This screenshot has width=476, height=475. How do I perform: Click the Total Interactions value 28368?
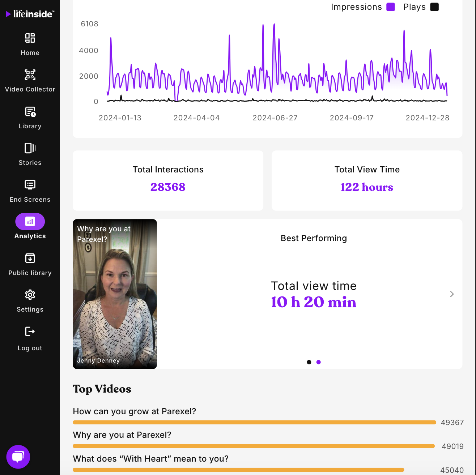coord(168,187)
